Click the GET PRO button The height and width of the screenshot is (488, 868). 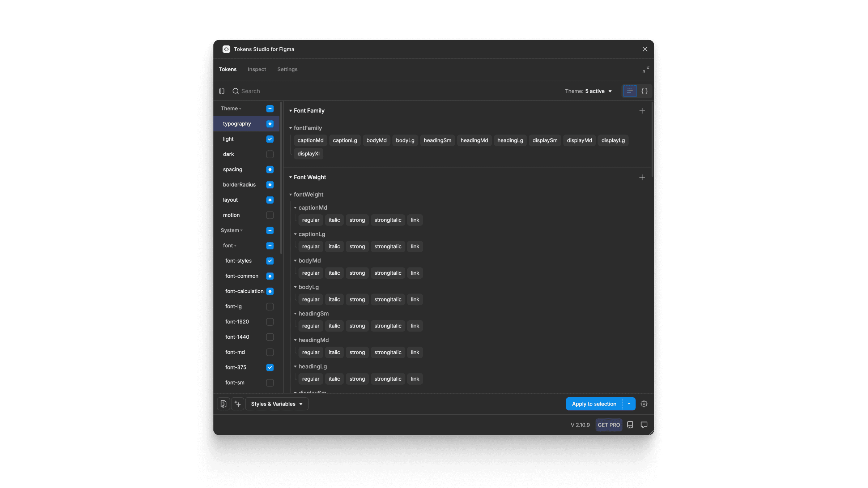(609, 425)
